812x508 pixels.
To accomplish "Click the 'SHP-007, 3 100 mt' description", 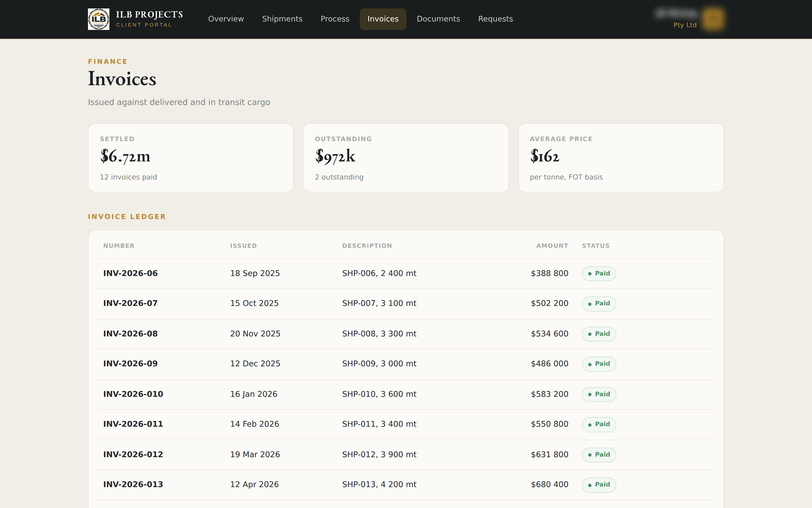I will pyautogui.click(x=379, y=303).
